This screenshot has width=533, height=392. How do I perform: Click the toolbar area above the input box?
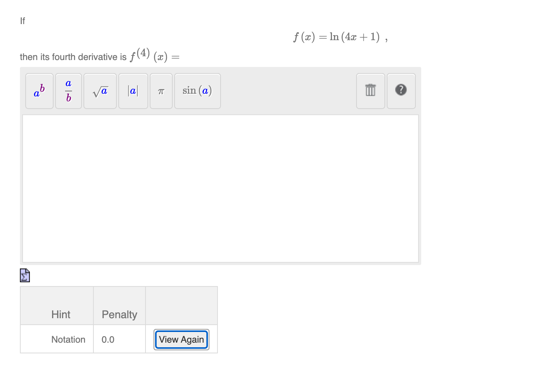click(x=287, y=91)
